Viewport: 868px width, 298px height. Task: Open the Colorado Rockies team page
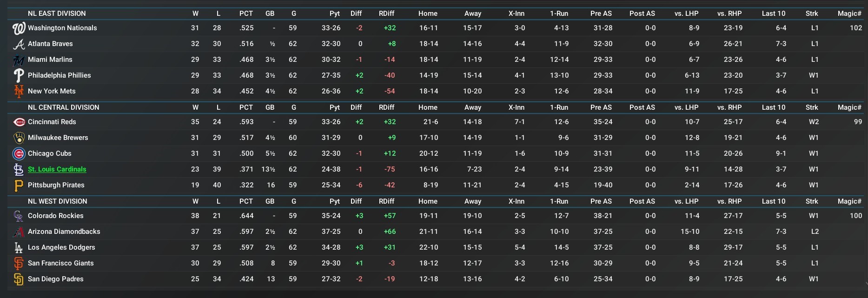tap(56, 216)
